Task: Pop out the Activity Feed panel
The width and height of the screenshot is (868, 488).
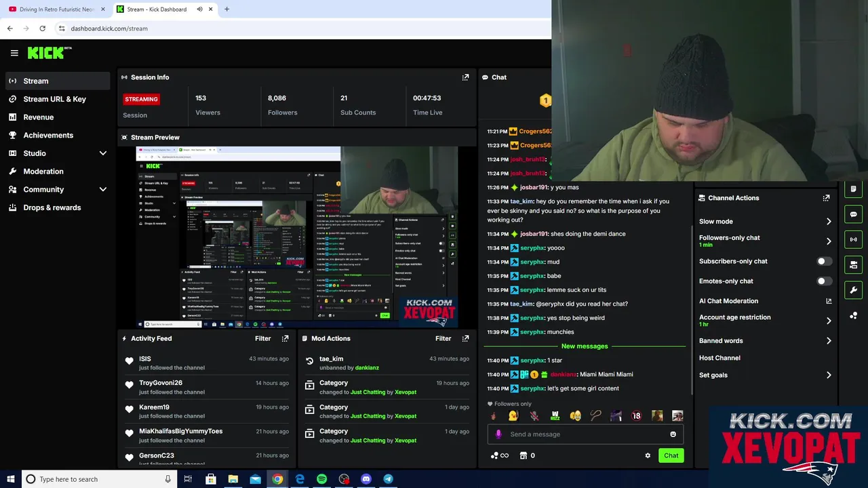Action: click(285, 338)
